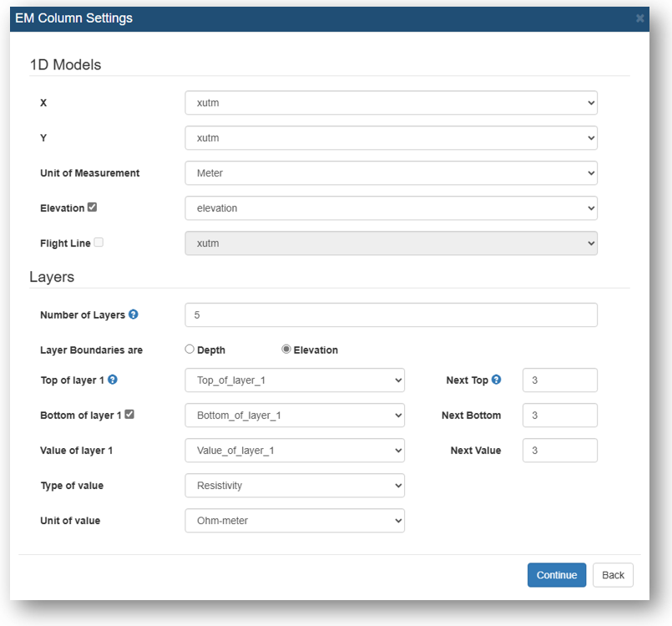Click the Next Bottom input field
Screen dimensions: 672x626
559,415
